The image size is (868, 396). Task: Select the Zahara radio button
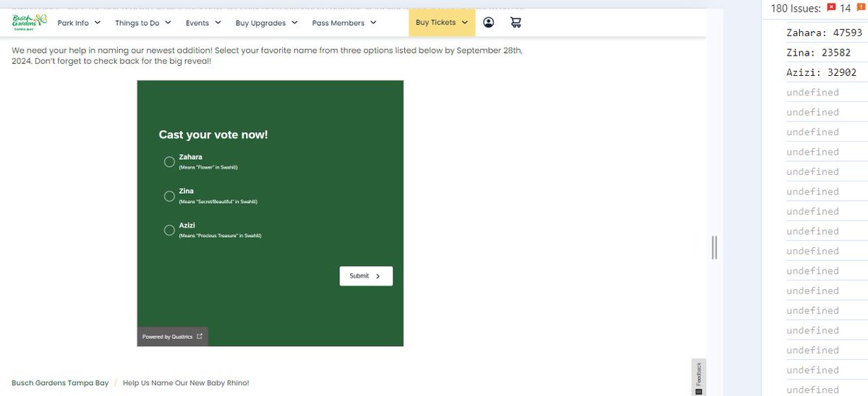(169, 162)
